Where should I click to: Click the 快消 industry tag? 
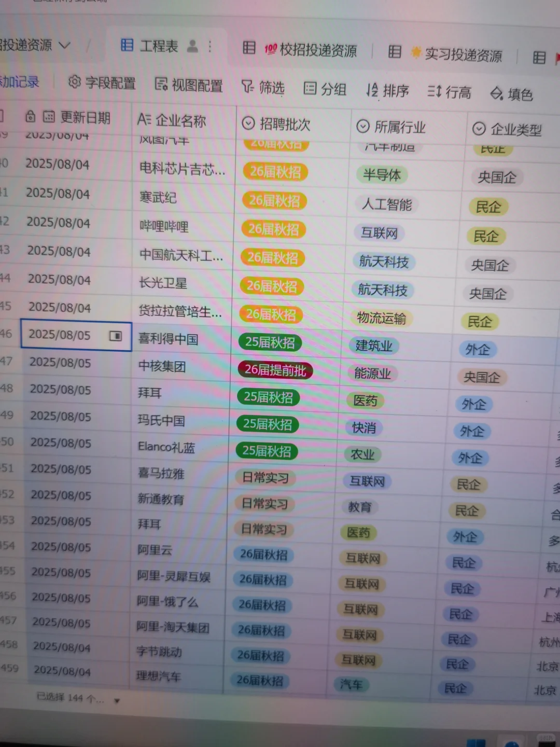pos(364,427)
